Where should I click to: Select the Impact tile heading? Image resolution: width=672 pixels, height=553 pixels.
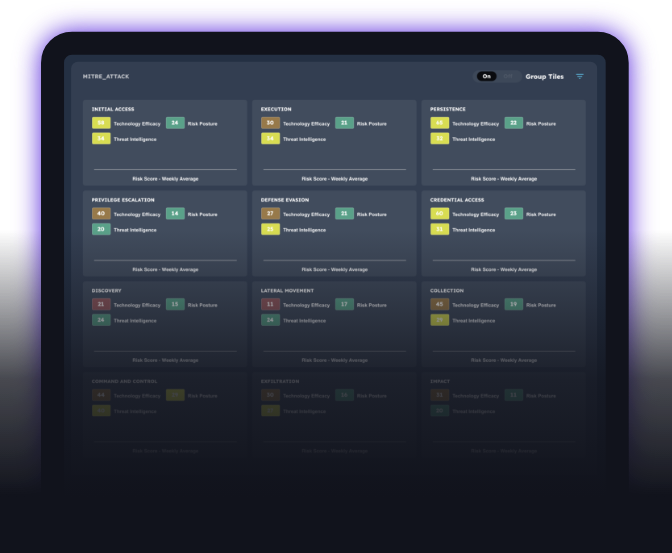440,382
